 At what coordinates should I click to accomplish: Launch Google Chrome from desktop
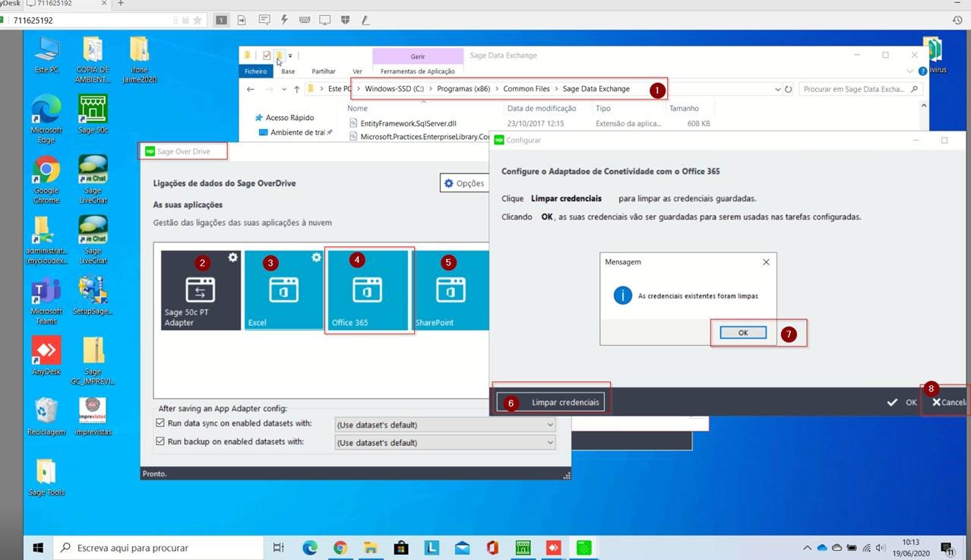(x=46, y=179)
